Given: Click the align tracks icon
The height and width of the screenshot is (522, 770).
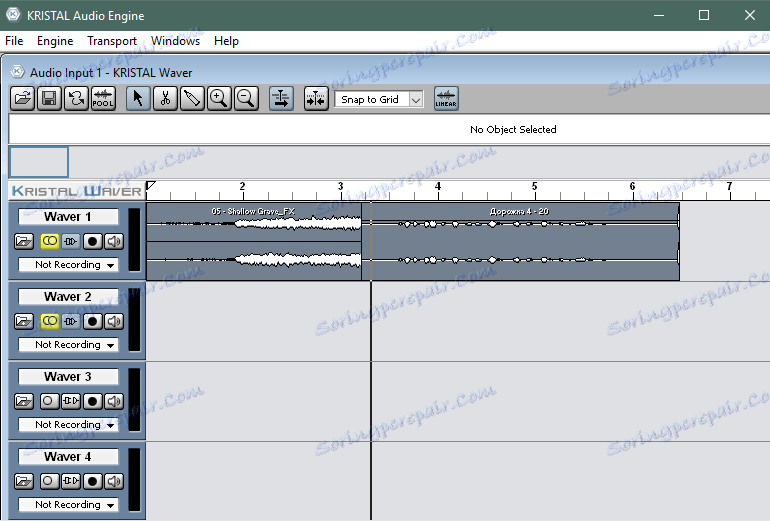Looking at the screenshot, I should tap(281, 99).
